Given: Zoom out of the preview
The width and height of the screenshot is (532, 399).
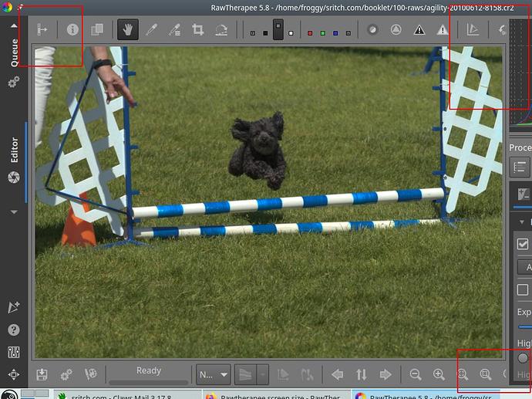Looking at the screenshot, I should [416, 374].
